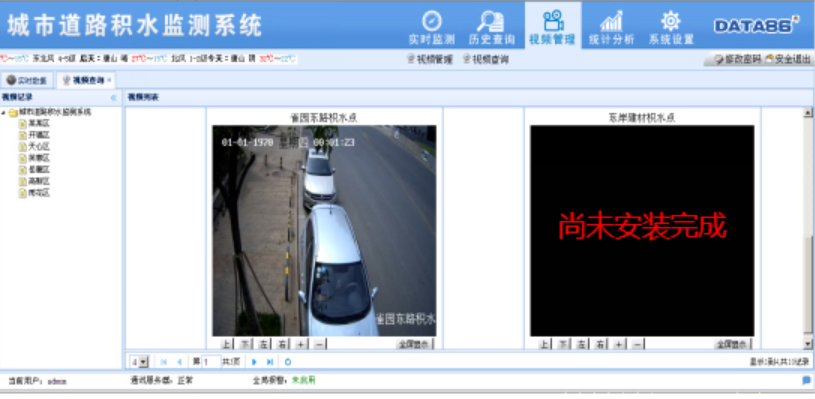Screen dimensions: 815x399
Task: Zoom in the street camera with +
Action: [300, 344]
